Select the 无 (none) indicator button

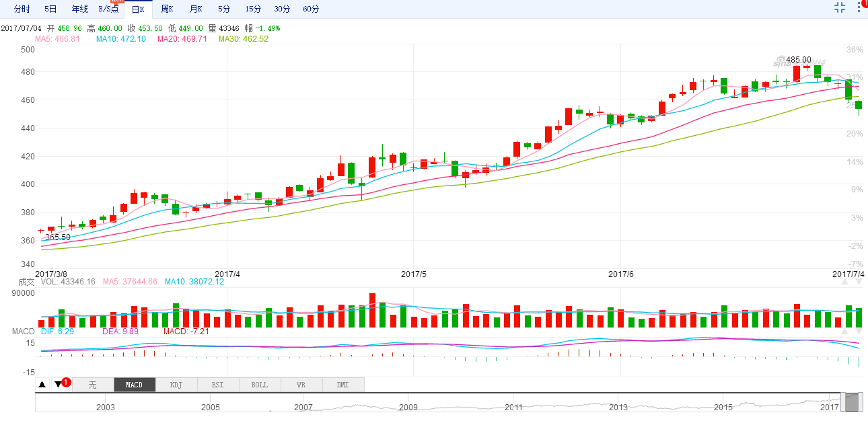pos(93,385)
